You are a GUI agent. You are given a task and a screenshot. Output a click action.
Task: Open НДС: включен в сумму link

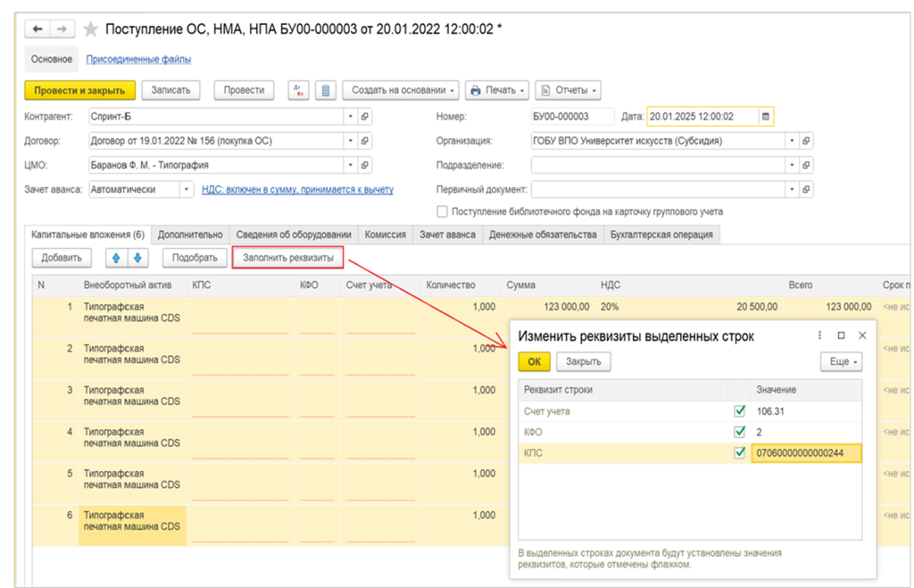tap(297, 189)
